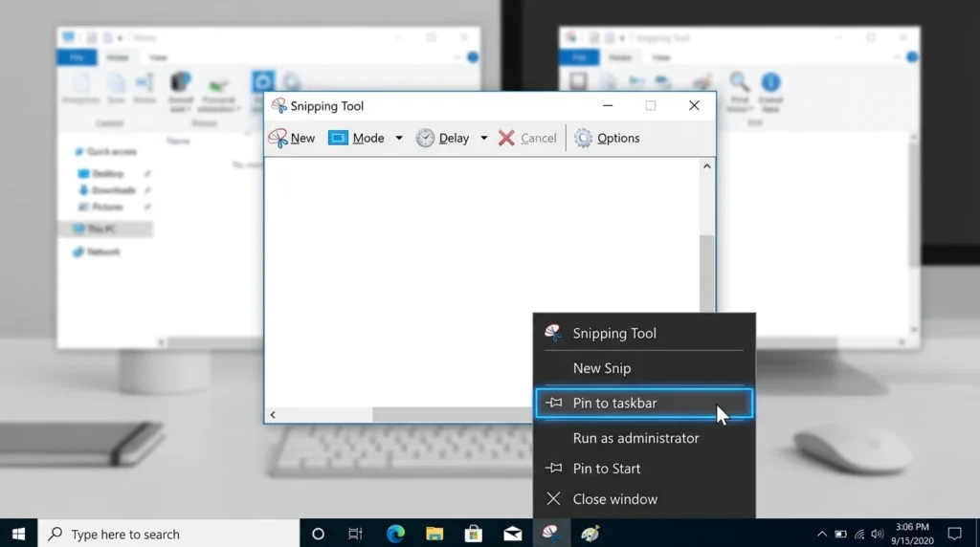
Task: Select Snipping Tool in the jump list
Action: point(644,333)
